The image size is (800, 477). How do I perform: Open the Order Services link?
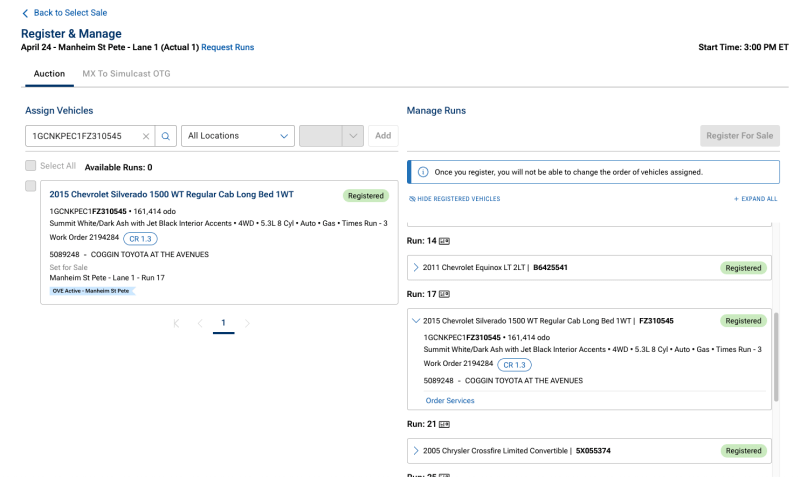450,401
